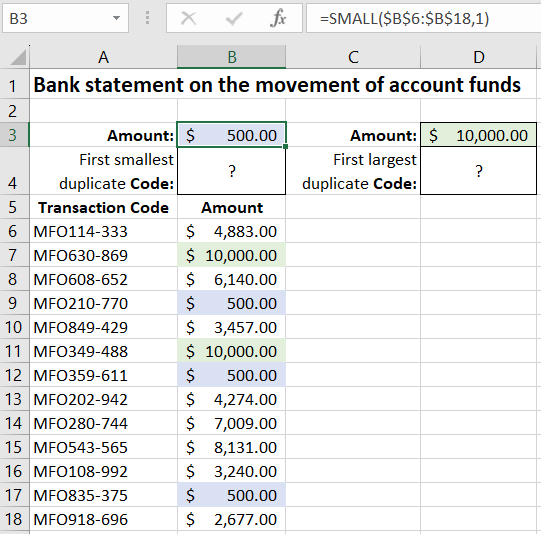Click the question mark cell D4

click(479, 171)
